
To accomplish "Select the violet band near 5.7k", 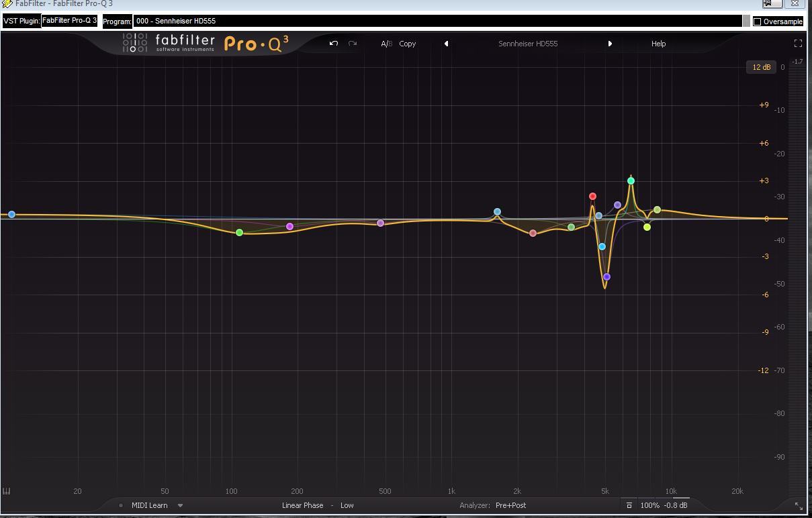I will (x=617, y=205).
